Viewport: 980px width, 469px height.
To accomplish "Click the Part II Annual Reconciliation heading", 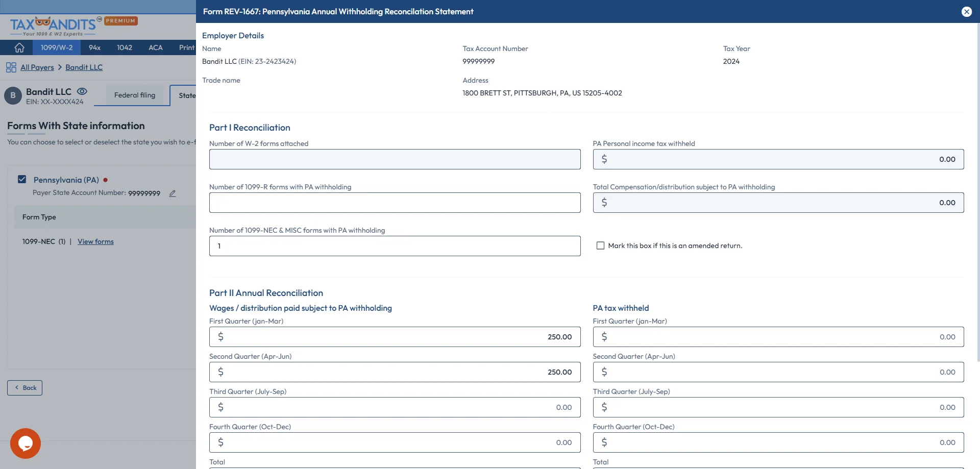I will pyautogui.click(x=266, y=293).
